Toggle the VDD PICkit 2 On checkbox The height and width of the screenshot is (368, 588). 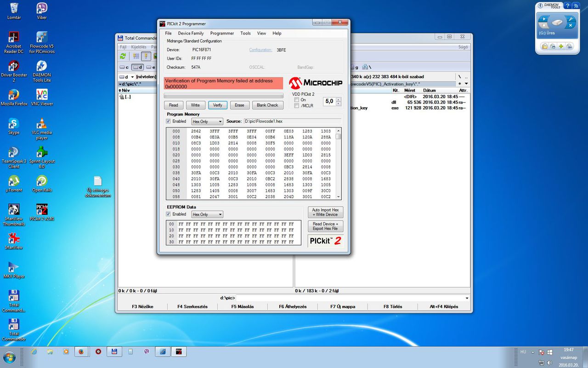296,100
